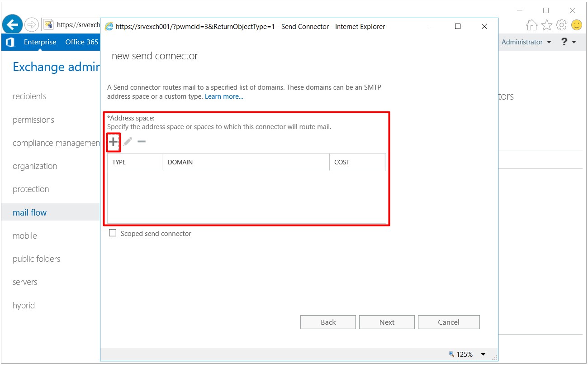
Task: Open the help question mark menu
Action: click(568, 42)
